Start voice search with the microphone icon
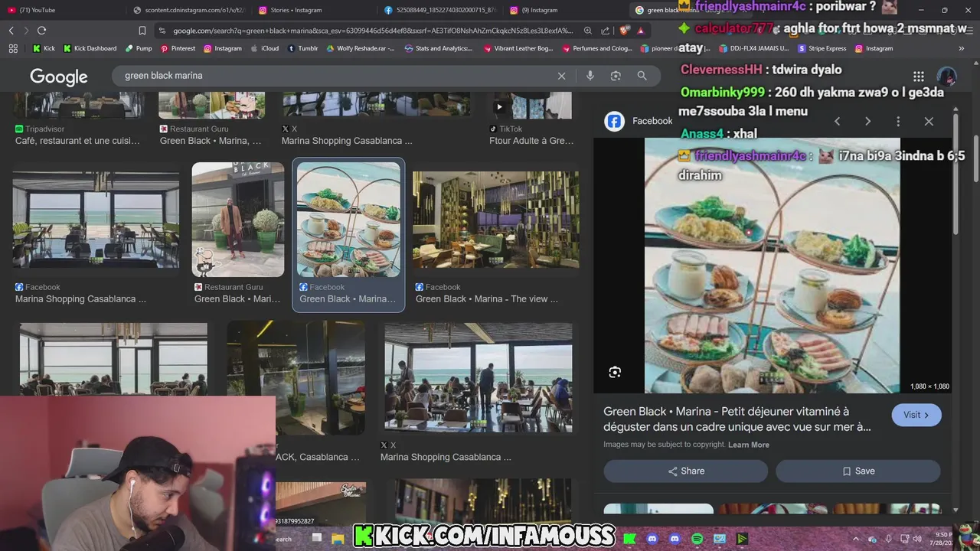This screenshot has height=551, width=980. point(590,76)
